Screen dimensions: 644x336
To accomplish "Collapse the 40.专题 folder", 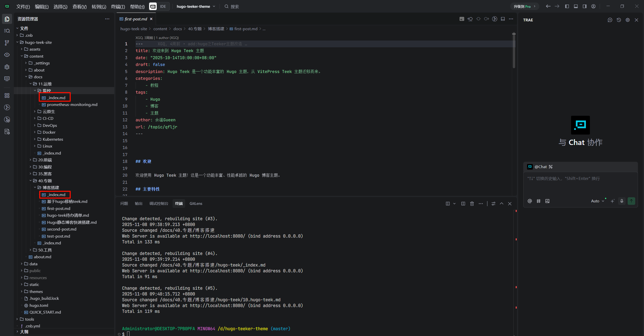I will pos(45,181).
